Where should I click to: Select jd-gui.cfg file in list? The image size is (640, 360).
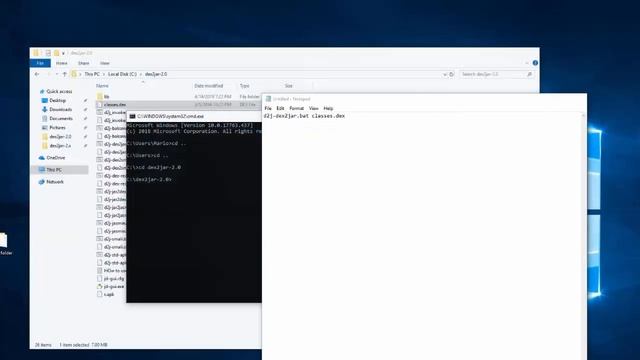coord(114,278)
